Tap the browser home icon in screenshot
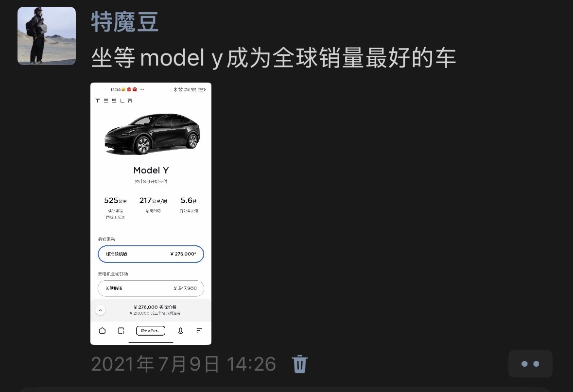Viewport: 573px width, 392px height. pos(103,331)
